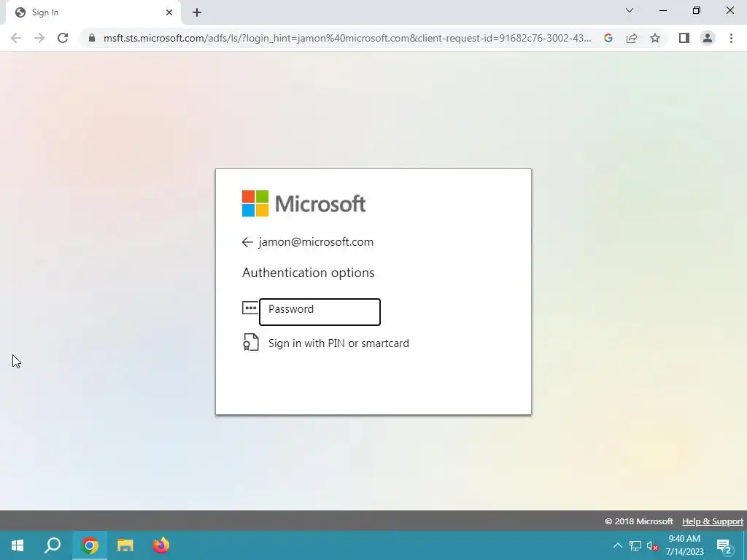Click the browser forward arrow
This screenshot has height=560, width=747.
coord(39,38)
